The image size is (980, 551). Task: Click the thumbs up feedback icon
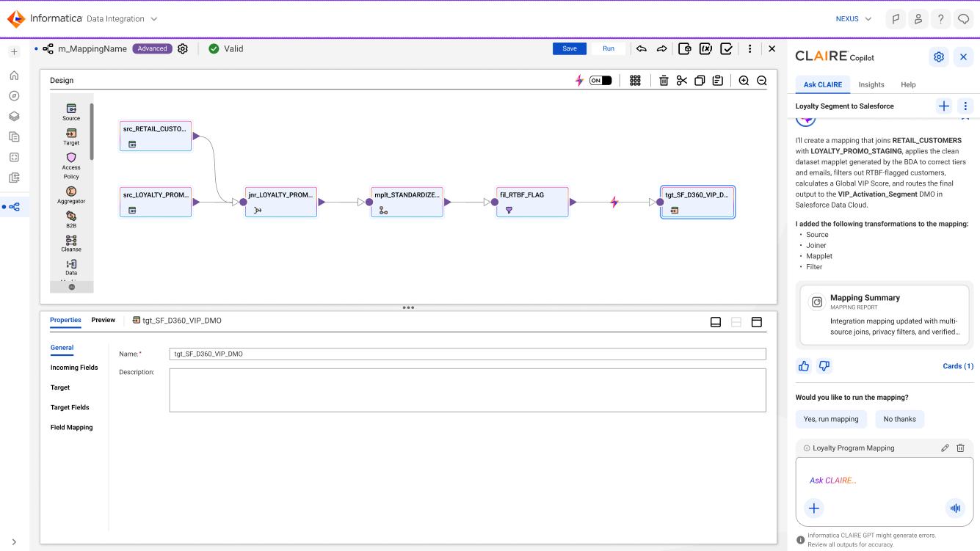(804, 366)
